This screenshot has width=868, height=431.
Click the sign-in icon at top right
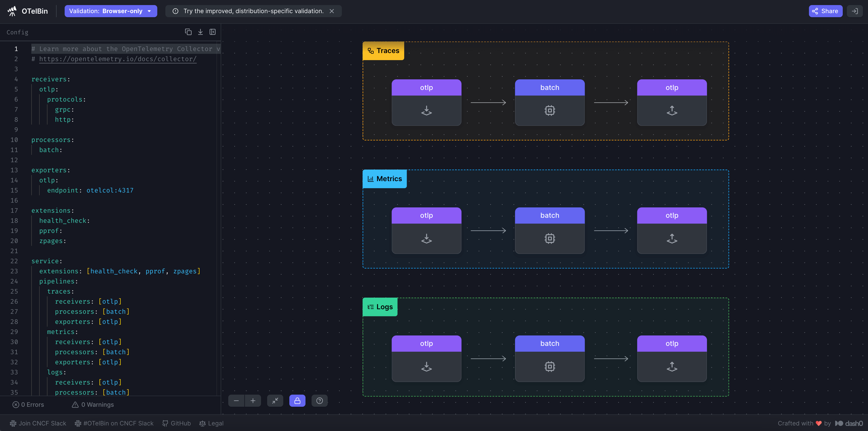(x=855, y=11)
